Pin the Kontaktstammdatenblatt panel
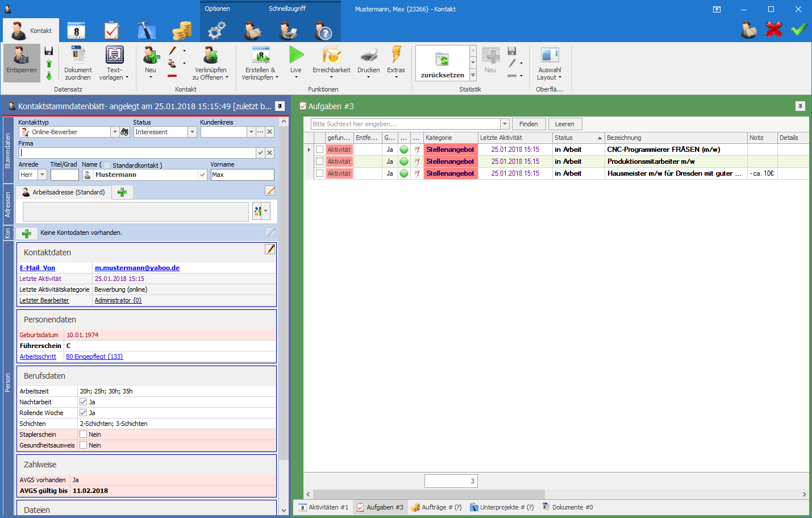 click(280, 106)
